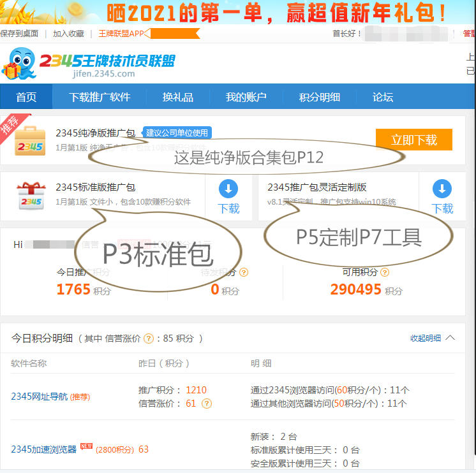Screen dimensions: 476x473
Task: Click the download arrow for 推广包灵活定制版
Action: click(x=442, y=189)
